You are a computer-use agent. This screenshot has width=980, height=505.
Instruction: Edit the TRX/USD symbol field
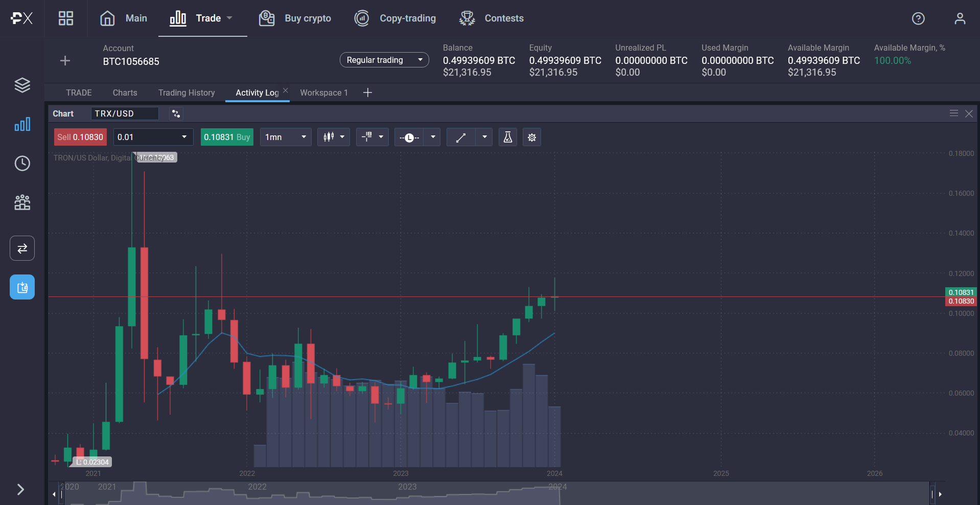tap(125, 113)
